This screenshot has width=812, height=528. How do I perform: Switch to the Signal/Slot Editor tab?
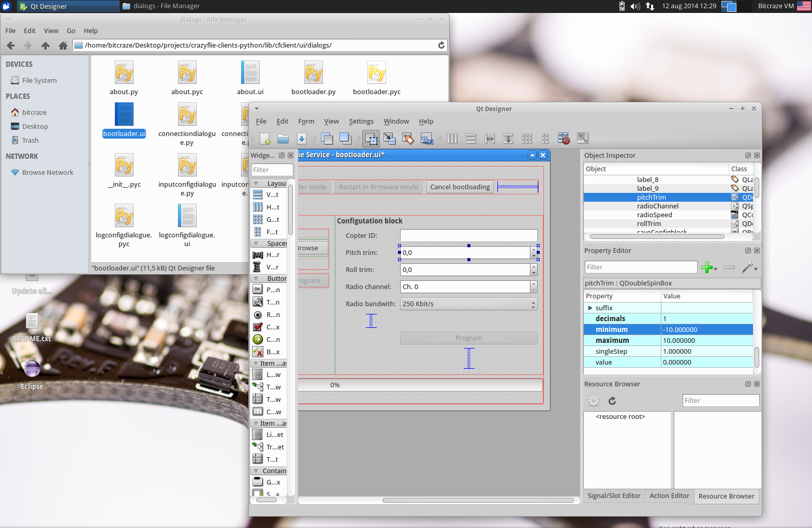tap(614, 496)
